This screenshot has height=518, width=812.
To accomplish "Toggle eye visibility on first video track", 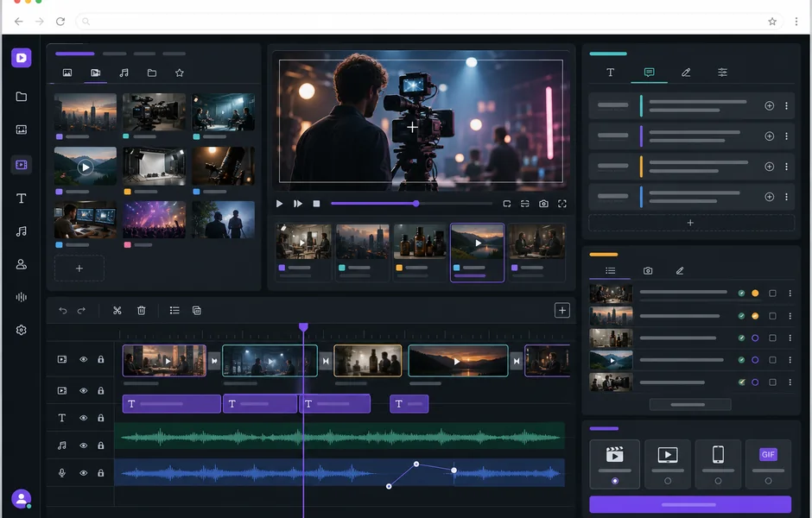I will pos(83,359).
